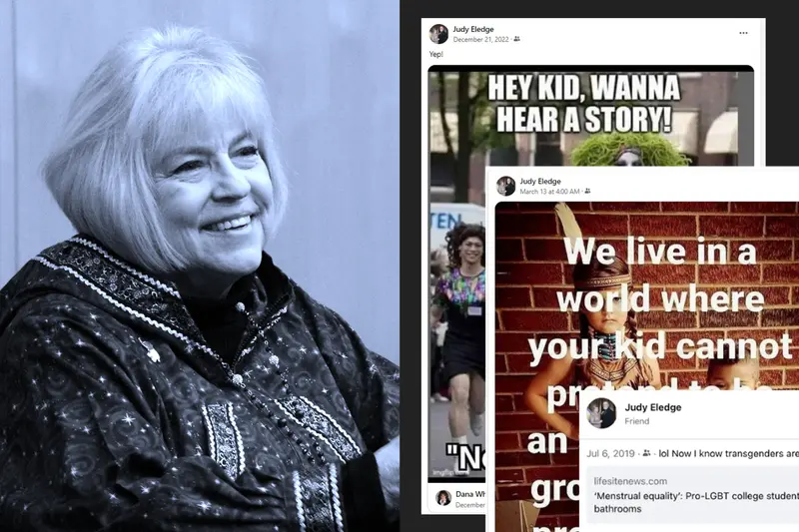
Task: Click the Friend label under Judy Eledge
Action: (637, 421)
